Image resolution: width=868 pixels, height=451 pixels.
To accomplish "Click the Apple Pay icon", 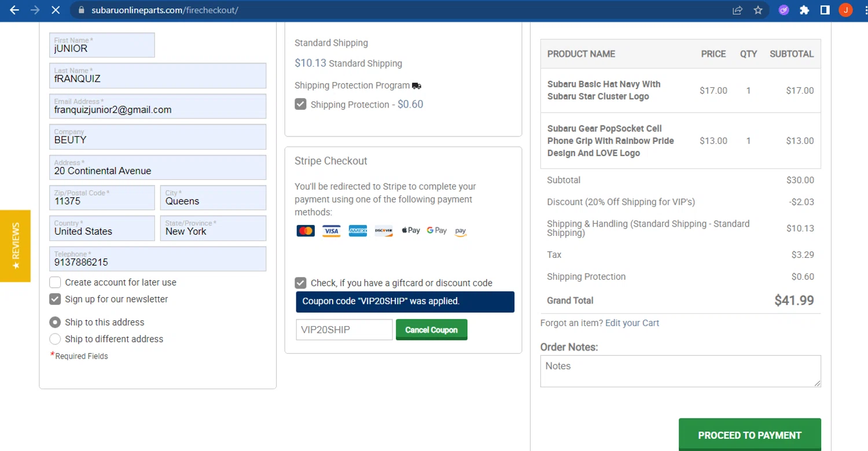I will point(411,230).
